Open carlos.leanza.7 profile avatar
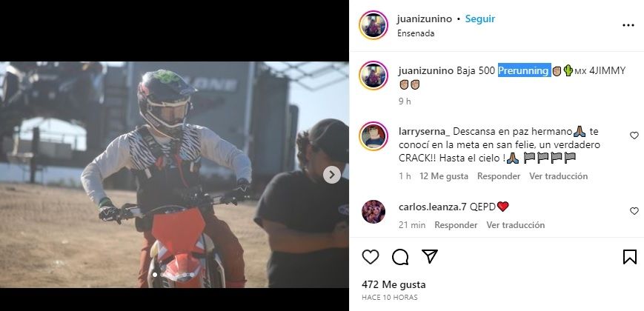This screenshot has width=644, height=311. coord(374,212)
